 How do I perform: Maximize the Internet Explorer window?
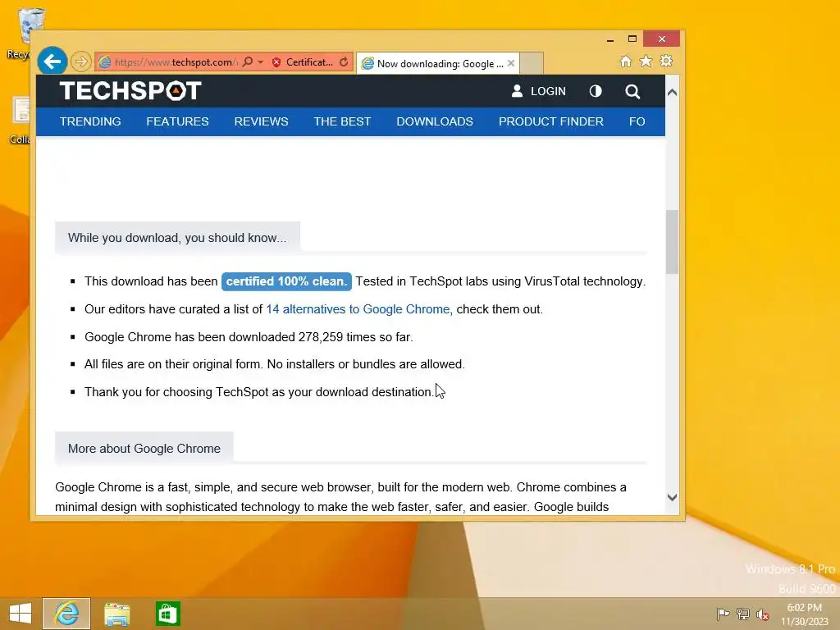pos(632,39)
